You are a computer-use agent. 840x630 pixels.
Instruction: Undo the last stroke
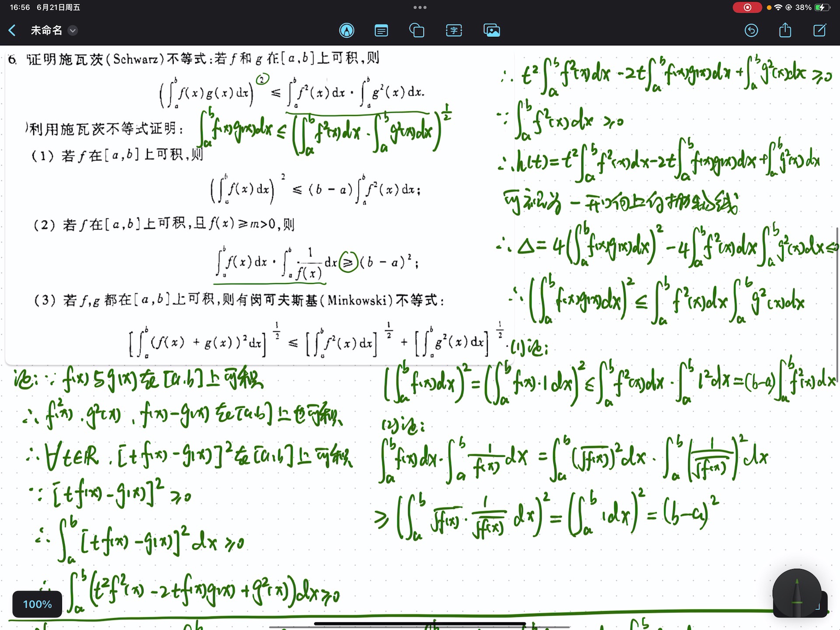coord(751,30)
